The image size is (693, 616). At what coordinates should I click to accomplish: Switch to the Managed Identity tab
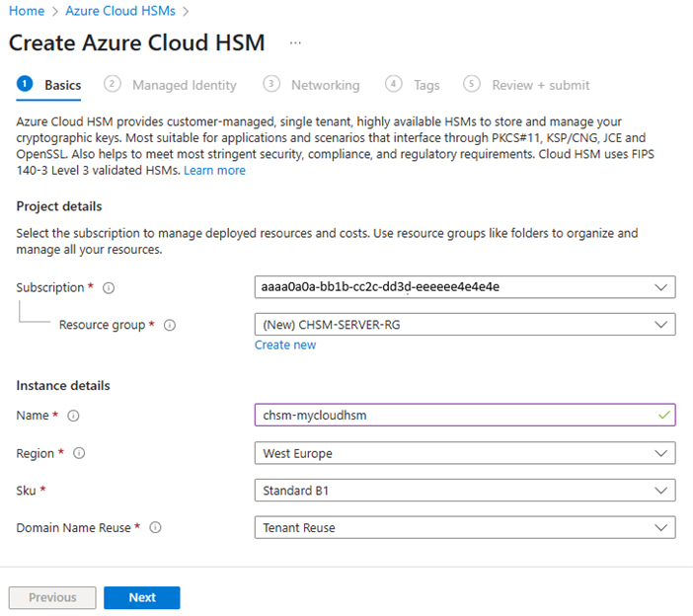tap(184, 85)
